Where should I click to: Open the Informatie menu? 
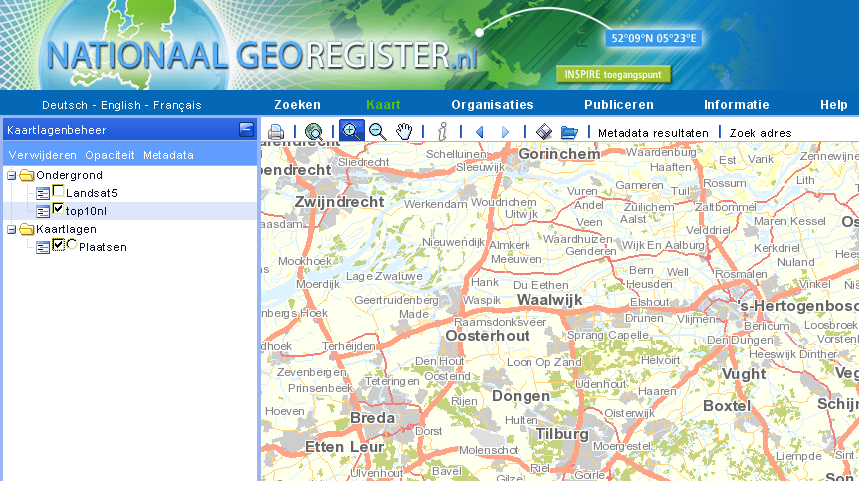point(737,105)
